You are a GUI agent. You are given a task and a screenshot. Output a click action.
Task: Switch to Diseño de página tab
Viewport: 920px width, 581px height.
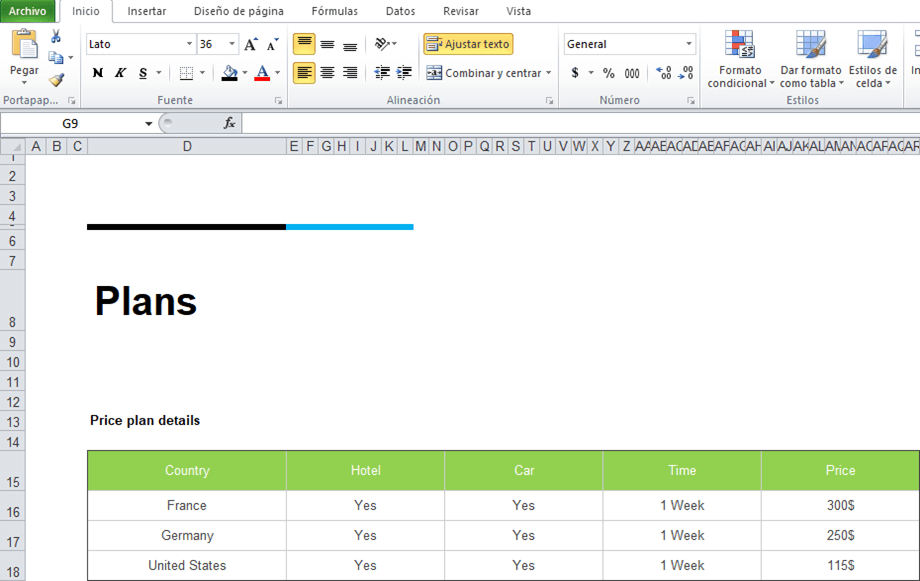(x=239, y=11)
